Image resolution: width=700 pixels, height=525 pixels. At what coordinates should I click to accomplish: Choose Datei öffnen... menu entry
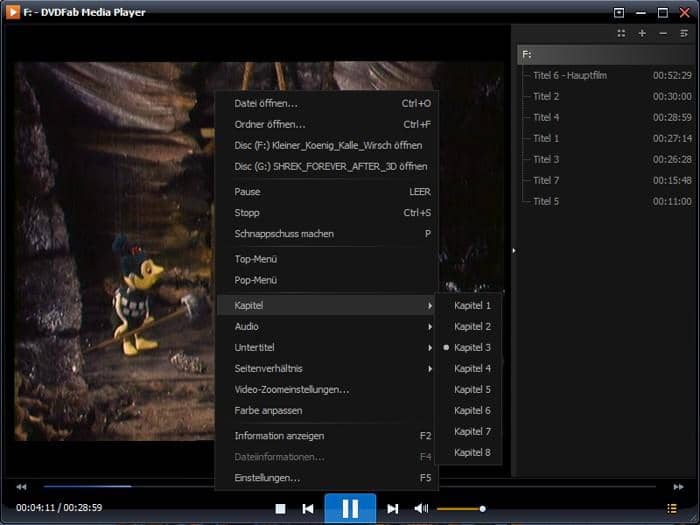pos(326,104)
